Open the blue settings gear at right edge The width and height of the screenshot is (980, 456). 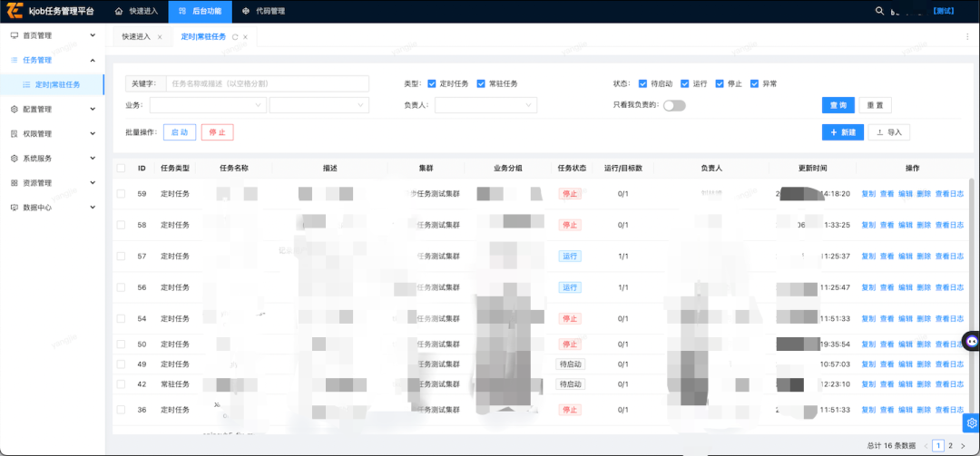[x=971, y=422]
